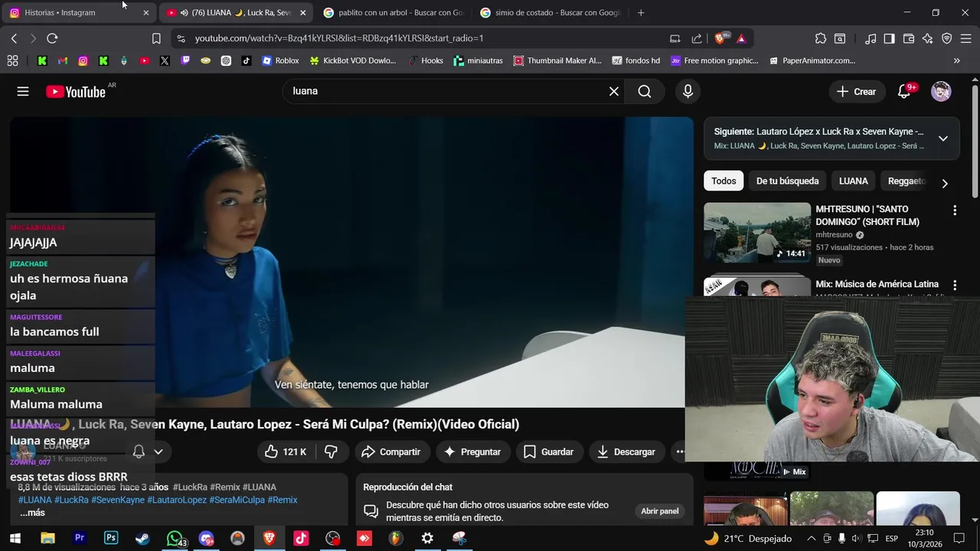Open the volume control in system tray

[856, 538]
